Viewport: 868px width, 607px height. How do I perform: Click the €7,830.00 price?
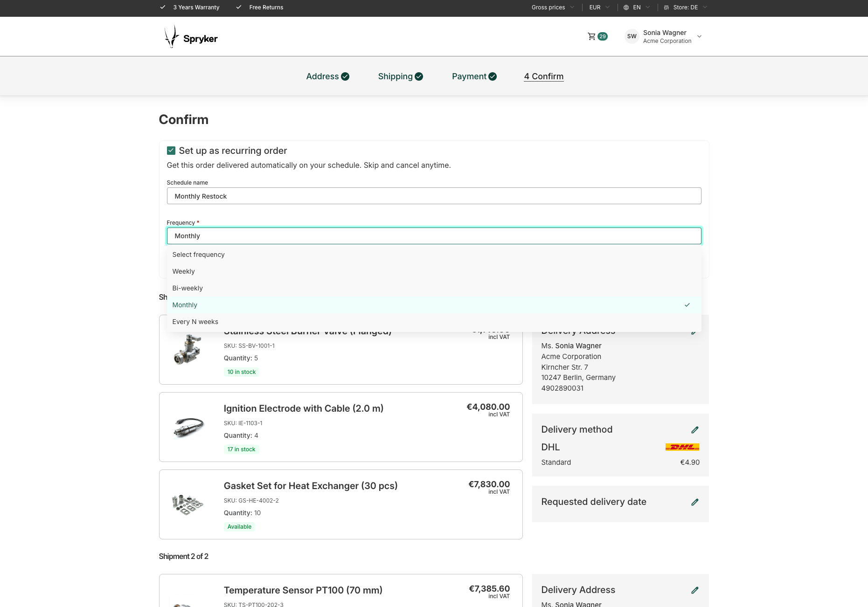click(489, 484)
